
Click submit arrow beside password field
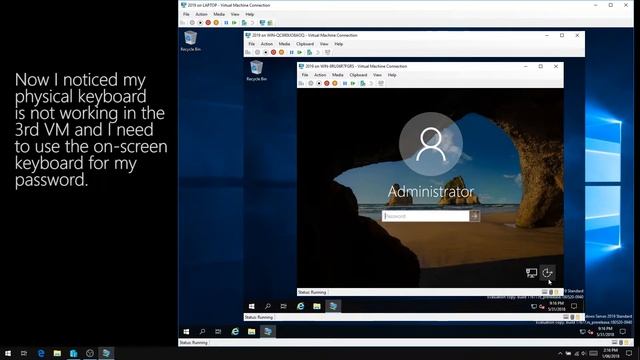pos(475,216)
